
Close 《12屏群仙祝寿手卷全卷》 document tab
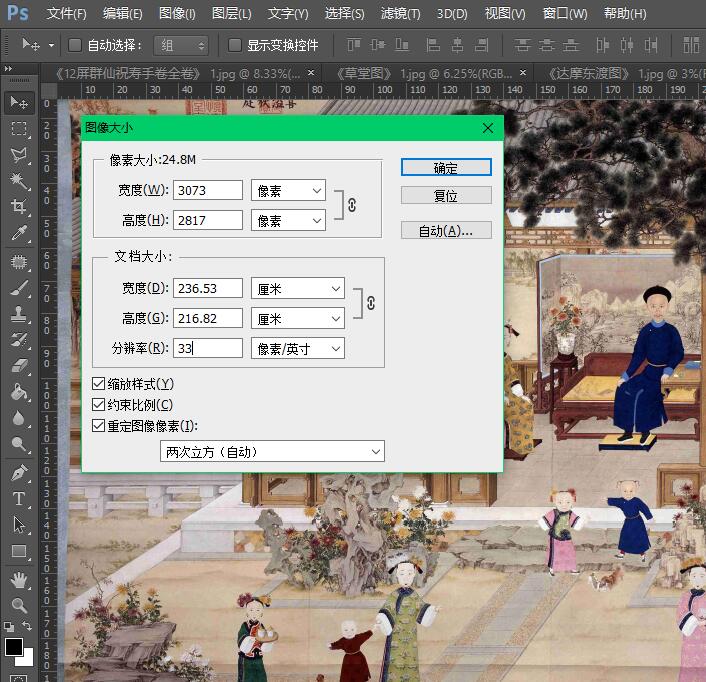[x=311, y=72]
